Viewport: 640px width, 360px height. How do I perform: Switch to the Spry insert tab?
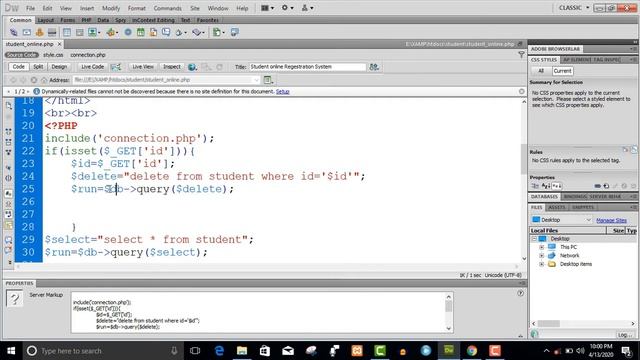pyautogui.click(x=120, y=20)
